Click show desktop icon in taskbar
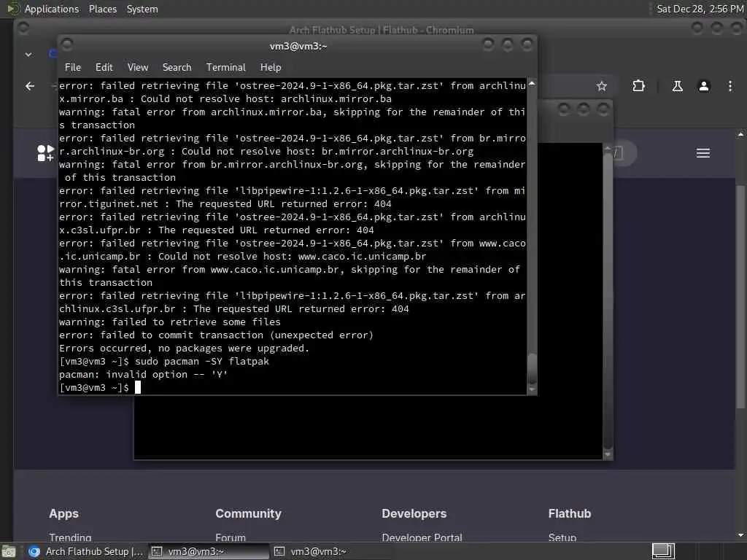 (x=9, y=551)
